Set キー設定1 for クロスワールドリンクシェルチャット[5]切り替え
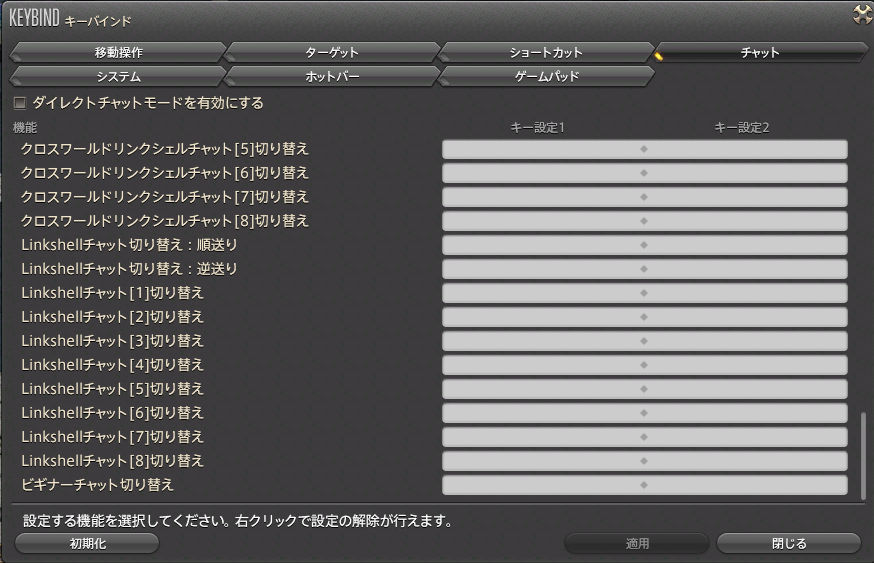The height and width of the screenshot is (563, 874). pyautogui.click(x=542, y=149)
